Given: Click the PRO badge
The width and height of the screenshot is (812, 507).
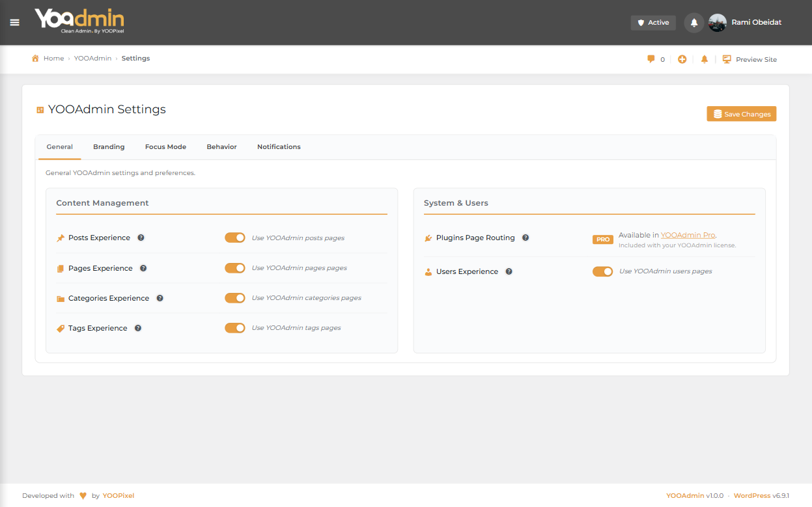Looking at the screenshot, I should pyautogui.click(x=603, y=240).
